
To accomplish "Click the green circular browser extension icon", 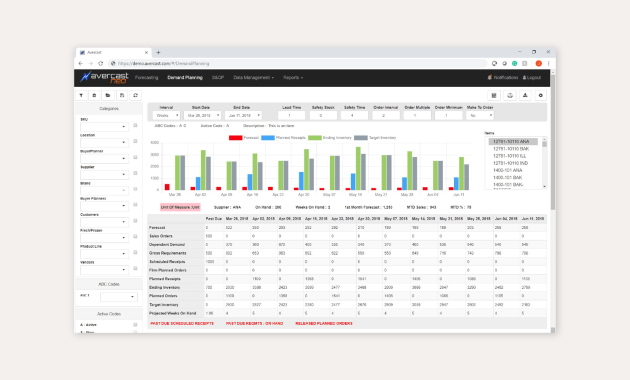I will coord(515,63).
